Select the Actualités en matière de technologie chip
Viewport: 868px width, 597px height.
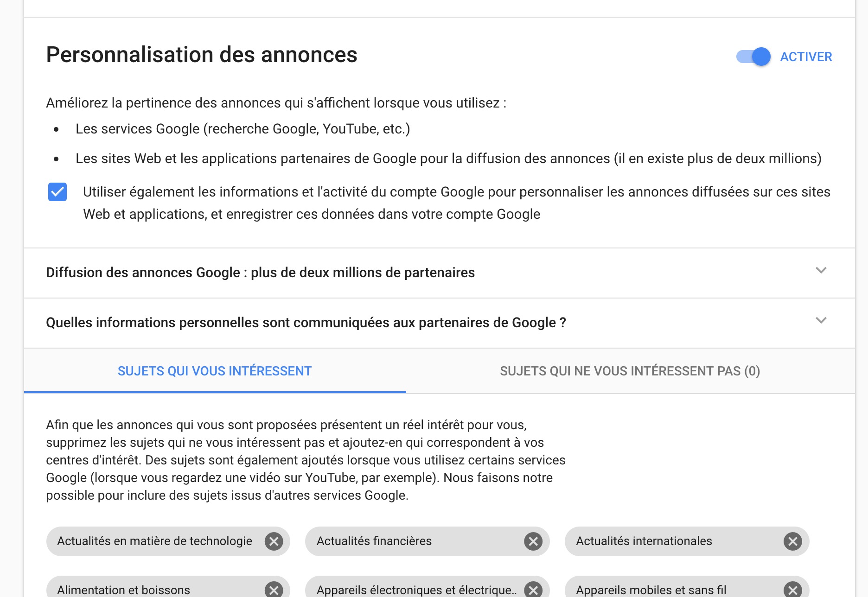[x=154, y=541]
